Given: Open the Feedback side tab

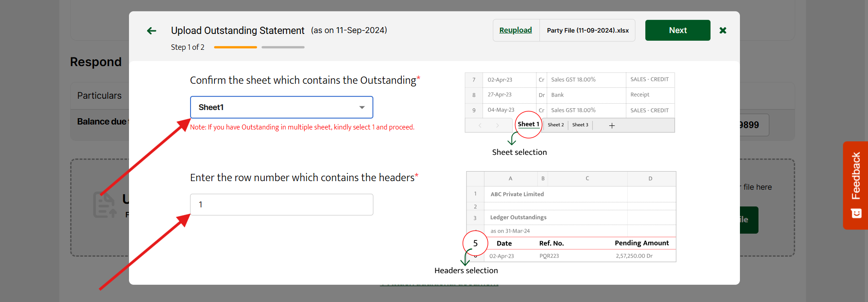Looking at the screenshot, I should click(x=855, y=176).
